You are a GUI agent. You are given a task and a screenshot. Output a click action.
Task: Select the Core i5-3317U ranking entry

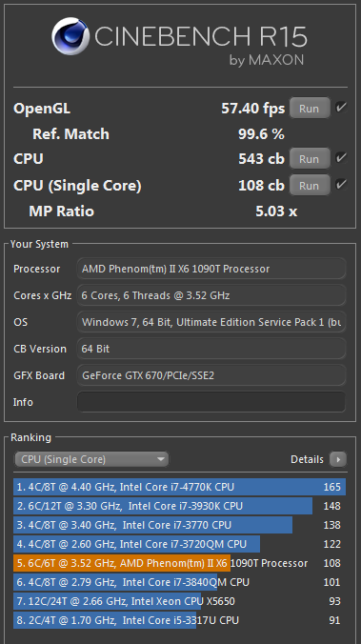(179, 620)
